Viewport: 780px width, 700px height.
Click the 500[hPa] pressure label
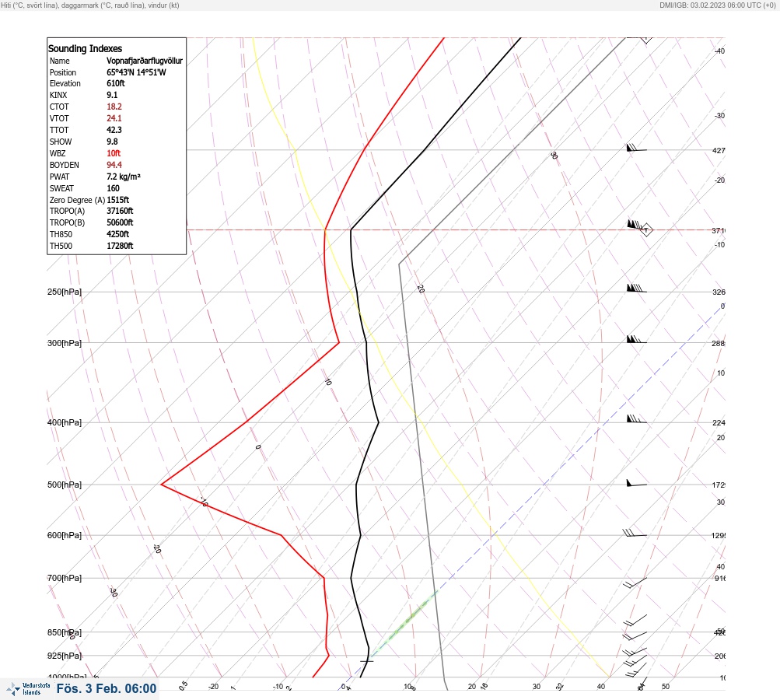[65, 485]
